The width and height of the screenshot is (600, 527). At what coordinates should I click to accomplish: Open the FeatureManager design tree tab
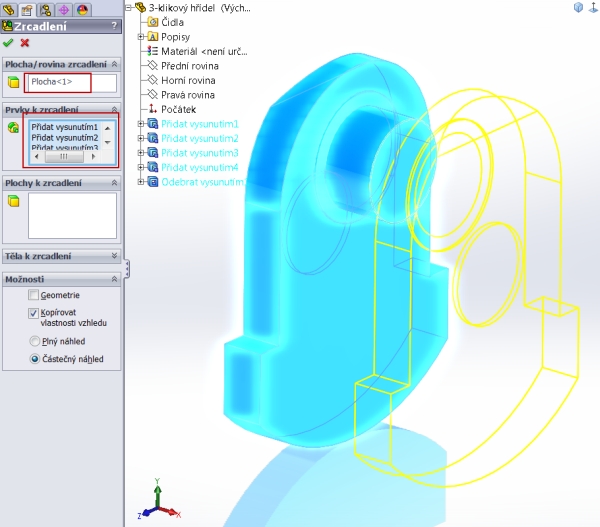pos(8,9)
